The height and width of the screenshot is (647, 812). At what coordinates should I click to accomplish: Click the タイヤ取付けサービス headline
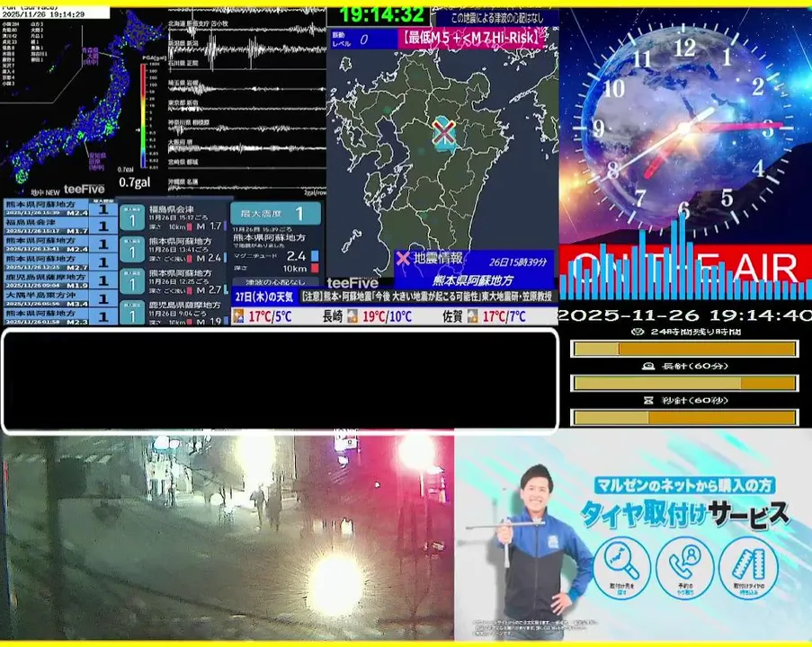[683, 515]
